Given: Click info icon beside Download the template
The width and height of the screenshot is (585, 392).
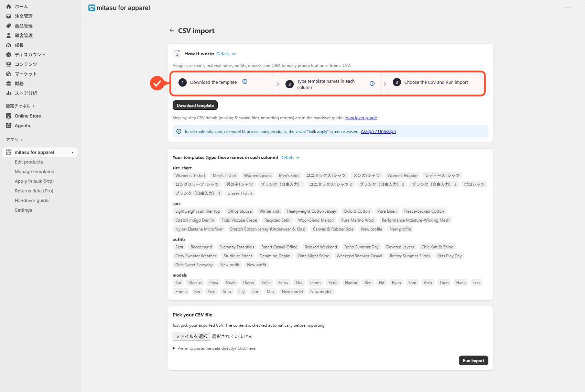Looking at the screenshot, I should (x=245, y=81).
